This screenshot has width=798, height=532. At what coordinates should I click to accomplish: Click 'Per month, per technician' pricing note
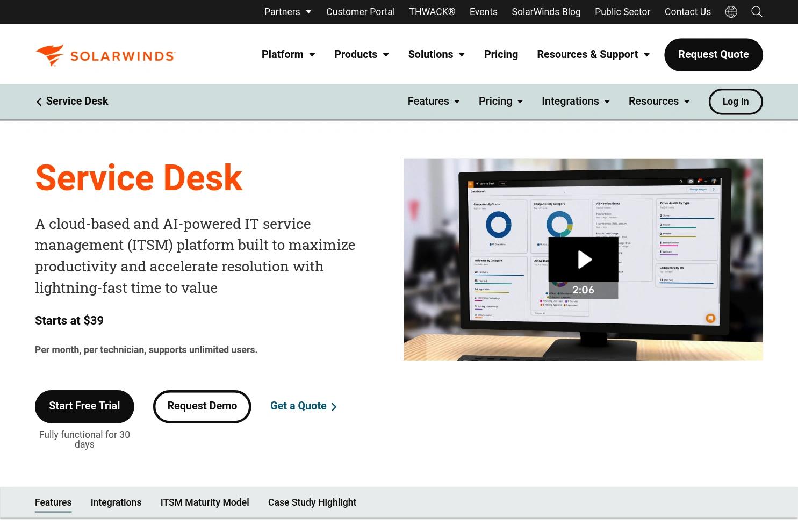(x=146, y=350)
